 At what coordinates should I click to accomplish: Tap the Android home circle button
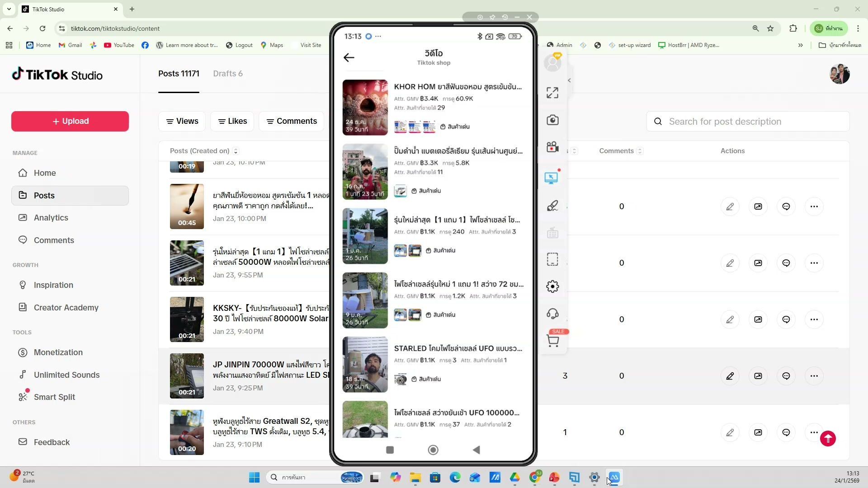tap(433, 450)
